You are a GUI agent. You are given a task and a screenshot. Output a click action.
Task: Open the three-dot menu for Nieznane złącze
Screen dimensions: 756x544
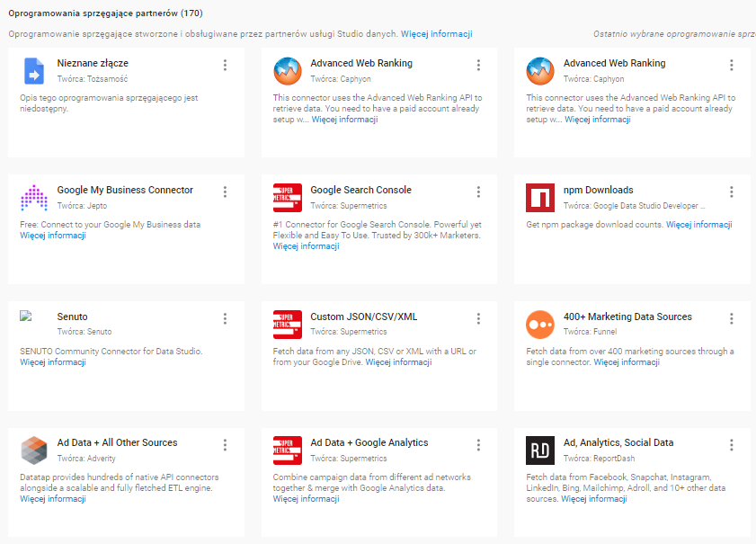pyautogui.click(x=225, y=66)
